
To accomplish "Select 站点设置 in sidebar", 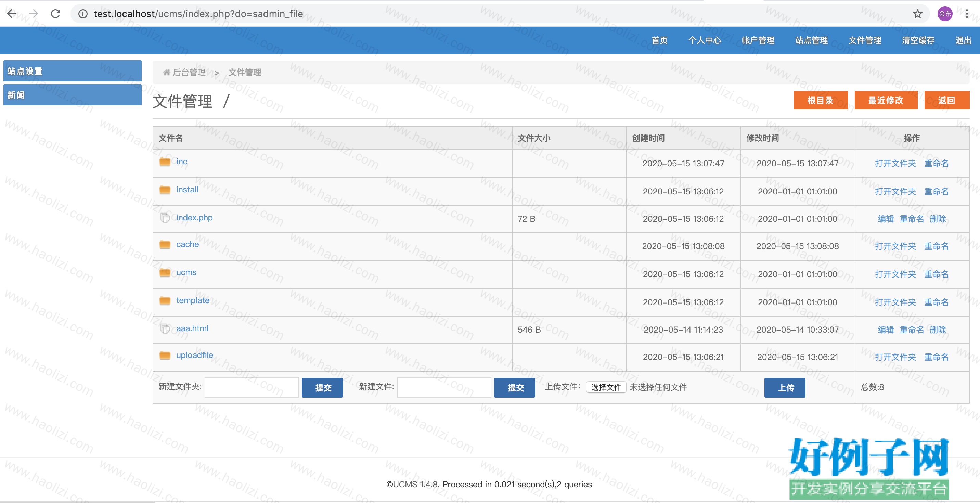I will pyautogui.click(x=72, y=71).
